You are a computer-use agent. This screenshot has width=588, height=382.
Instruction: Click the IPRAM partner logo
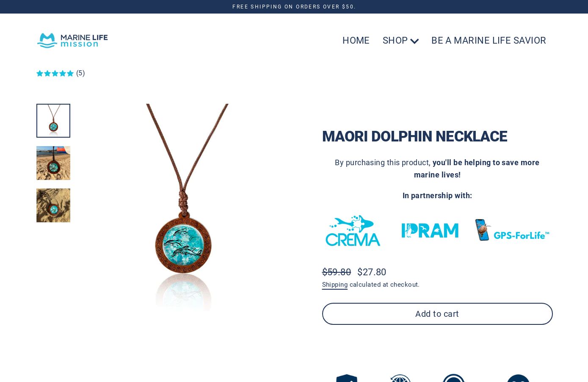point(430,230)
